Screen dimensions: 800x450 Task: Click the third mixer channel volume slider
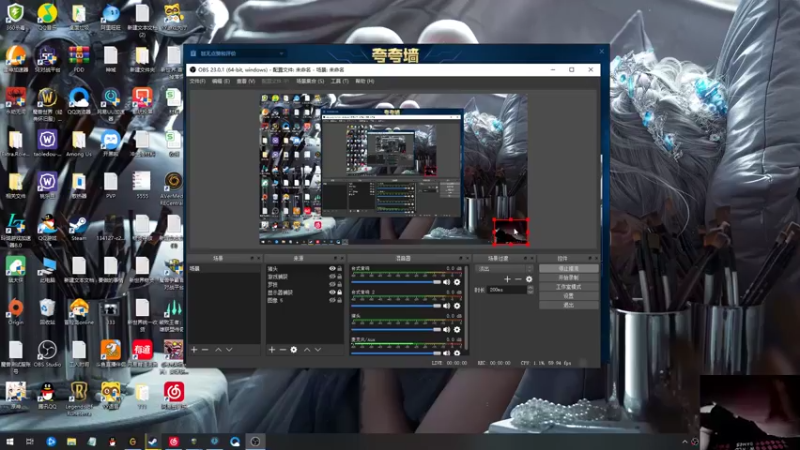pyautogui.click(x=396, y=330)
